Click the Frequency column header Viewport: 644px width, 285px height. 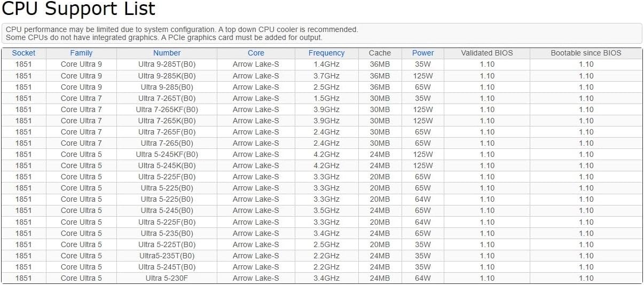point(326,53)
